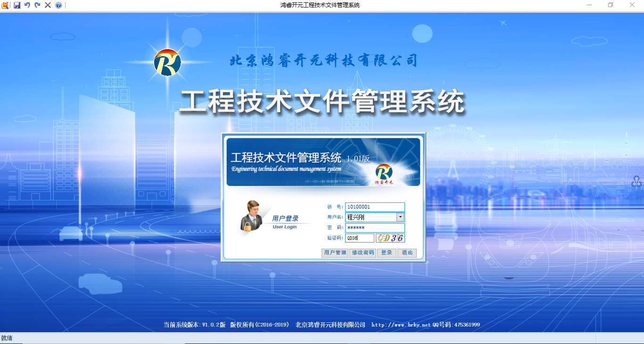The height and width of the screenshot is (344, 644).
Task: Click the application logo icon in title bar
Action: 5,5
